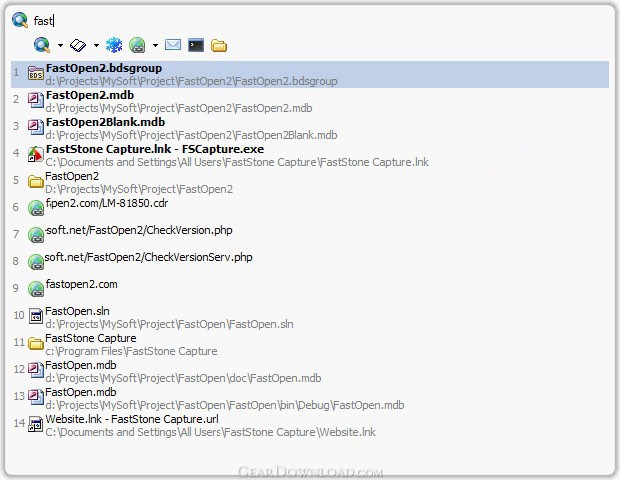The image size is (620, 480).
Task: Click the open book toolbar icon
Action: (78, 45)
